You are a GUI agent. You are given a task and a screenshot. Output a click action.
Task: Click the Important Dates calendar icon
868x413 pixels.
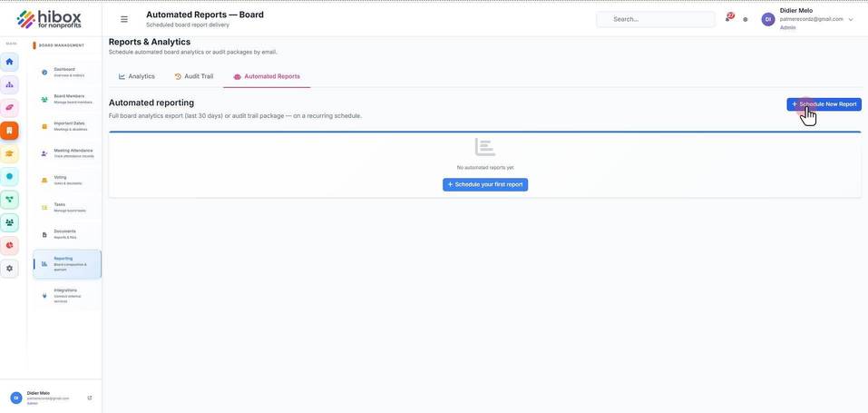pyautogui.click(x=44, y=126)
